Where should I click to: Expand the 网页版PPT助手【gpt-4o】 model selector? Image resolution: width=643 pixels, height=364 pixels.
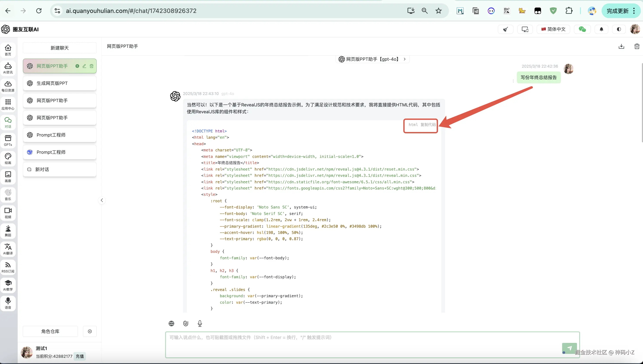372,59
